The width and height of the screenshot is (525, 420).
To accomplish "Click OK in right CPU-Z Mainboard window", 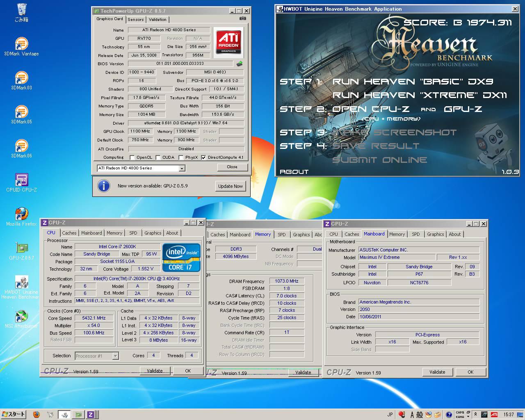I will click(x=470, y=372).
